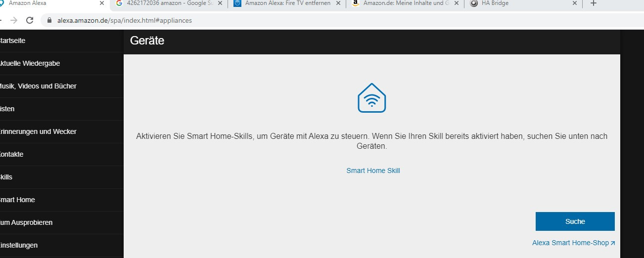Open Listen in the sidebar
Screen dimensions: 644x258
[x=61, y=109]
